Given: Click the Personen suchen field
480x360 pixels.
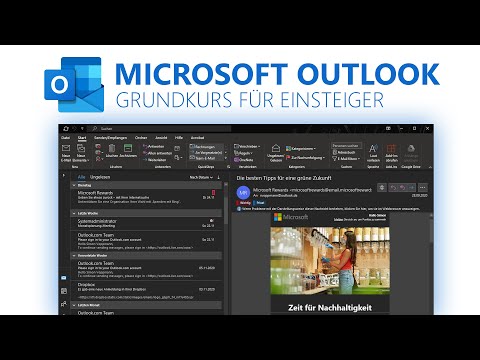Looking at the screenshot, I should tap(347, 146).
